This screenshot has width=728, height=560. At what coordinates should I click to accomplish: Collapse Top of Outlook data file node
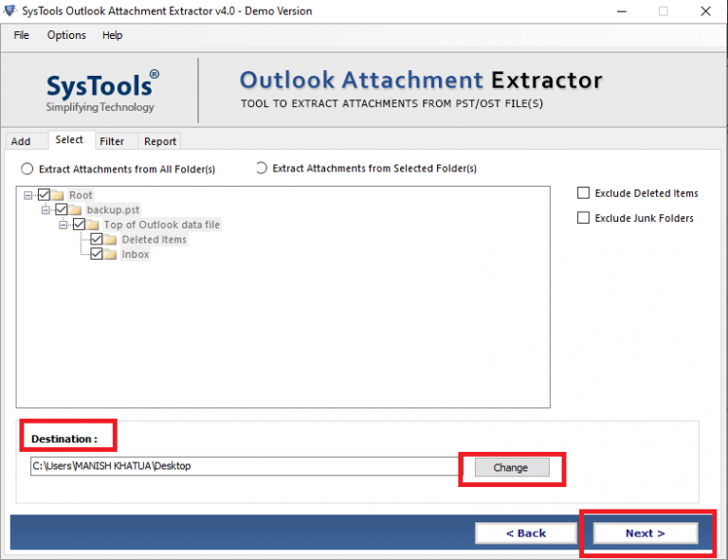tap(64, 225)
